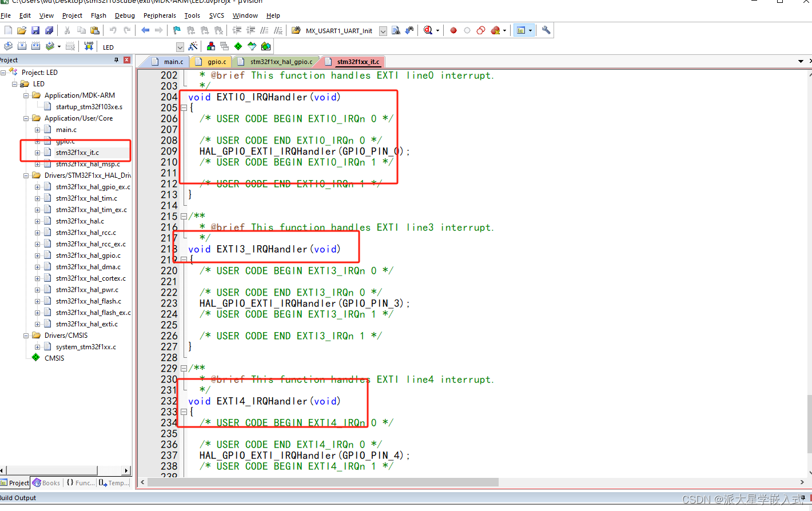The width and height of the screenshot is (812, 511).
Task: Save the current file via floppy icon
Action: 35,30
